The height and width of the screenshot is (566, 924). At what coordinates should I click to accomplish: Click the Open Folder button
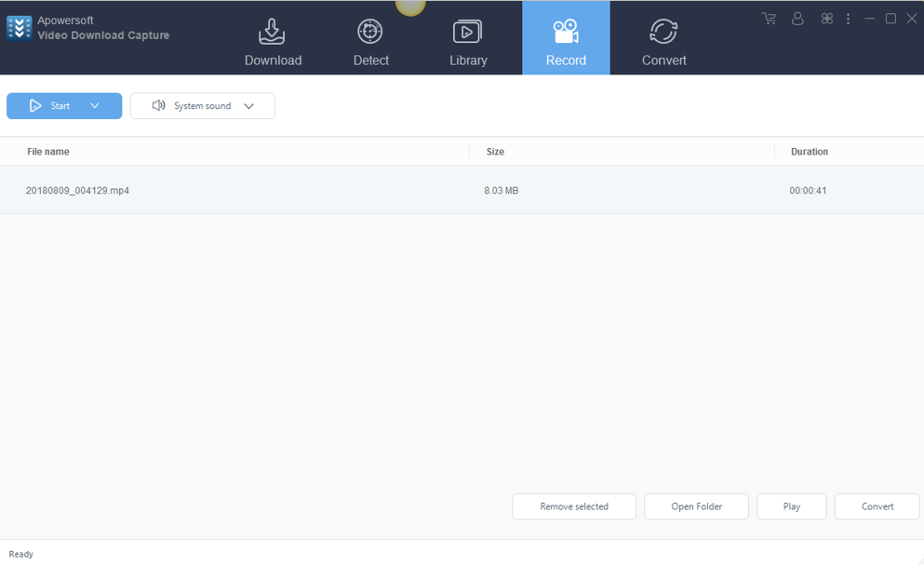click(x=697, y=506)
